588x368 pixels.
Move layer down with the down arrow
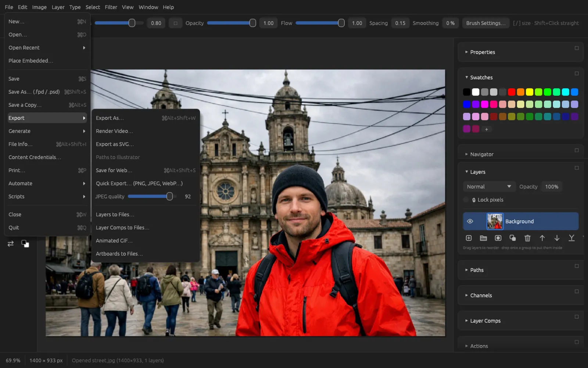pyautogui.click(x=557, y=238)
